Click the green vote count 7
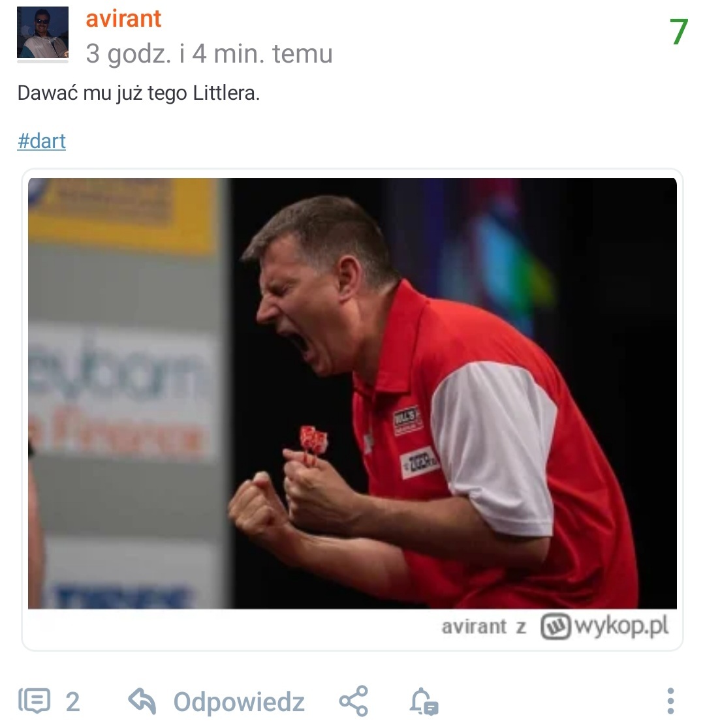The image size is (705, 728). click(x=678, y=31)
